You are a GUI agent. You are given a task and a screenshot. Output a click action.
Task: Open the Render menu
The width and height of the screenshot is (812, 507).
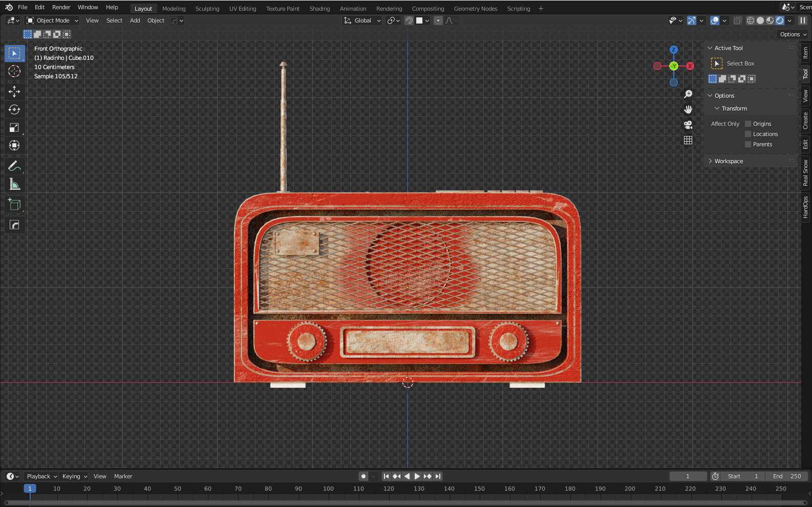[x=61, y=7]
